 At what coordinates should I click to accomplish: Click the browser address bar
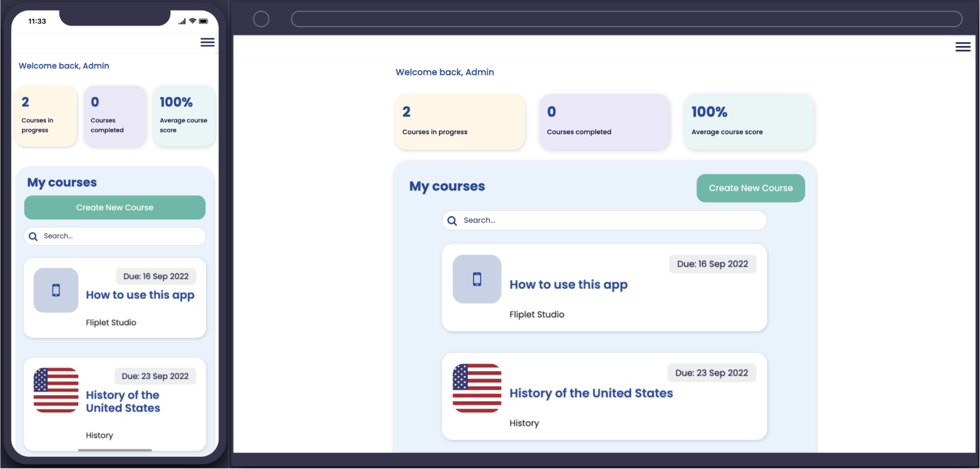pos(626,19)
